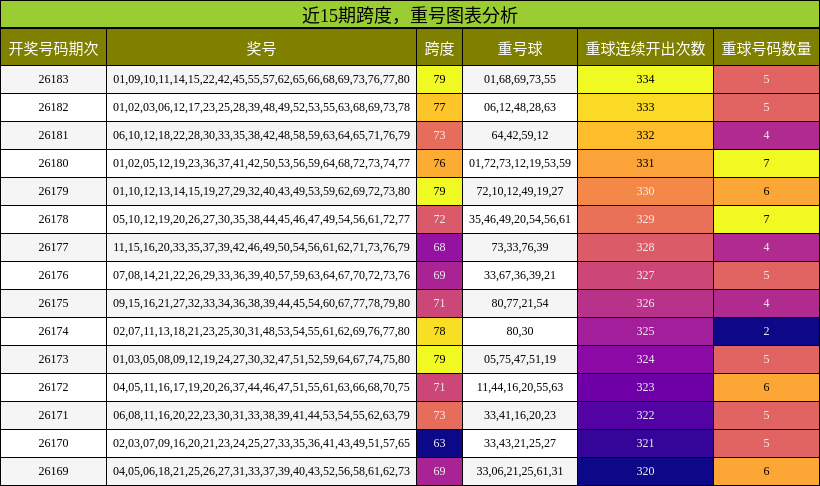Click the span value 77 in row 26182
Image resolution: width=820 pixels, height=486 pixels.
[x=439, y=107]
